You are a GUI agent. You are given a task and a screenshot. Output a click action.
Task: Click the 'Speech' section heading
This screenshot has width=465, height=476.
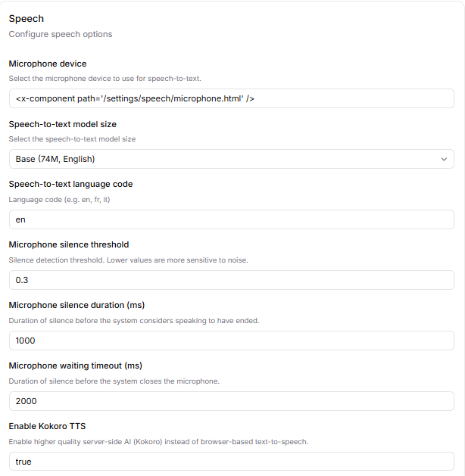[x=27, y=19]
